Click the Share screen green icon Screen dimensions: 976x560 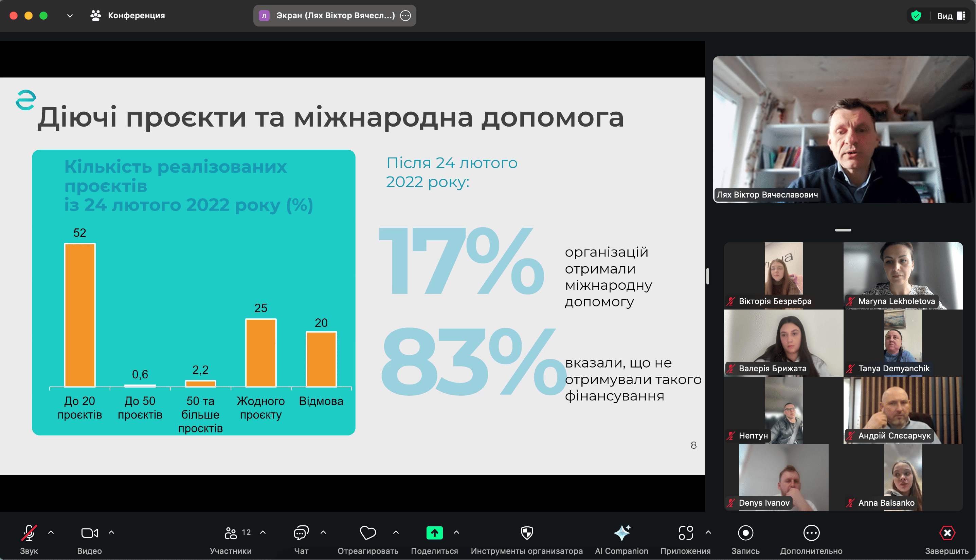434,533
